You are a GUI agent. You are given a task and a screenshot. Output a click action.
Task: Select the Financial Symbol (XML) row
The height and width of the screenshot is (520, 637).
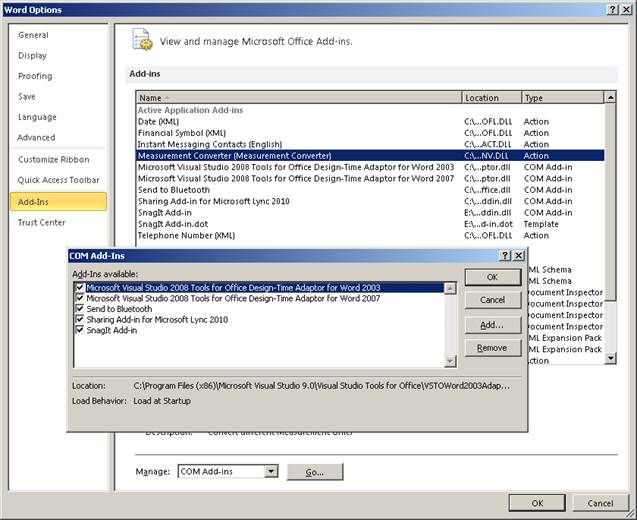point(370,133)
